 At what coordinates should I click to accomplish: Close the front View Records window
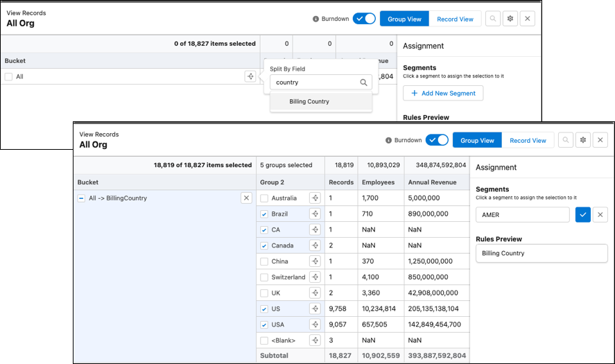pyautogui.click(x=600, y=140)
